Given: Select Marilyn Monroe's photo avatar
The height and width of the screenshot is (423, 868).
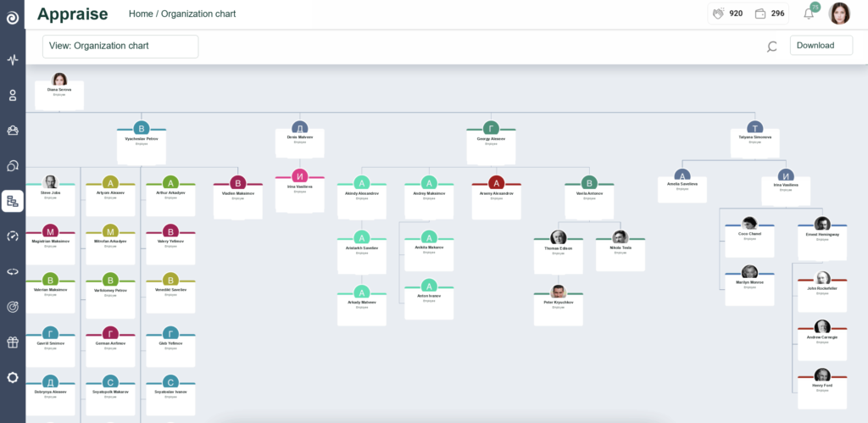Looking at the screenshot, I should tap(749, 271).
